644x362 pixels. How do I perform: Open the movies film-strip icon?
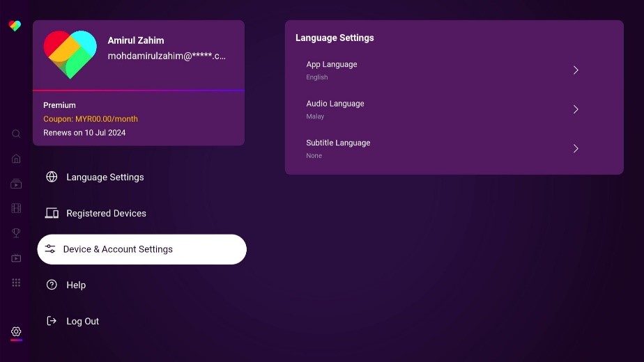pos(16,208)
